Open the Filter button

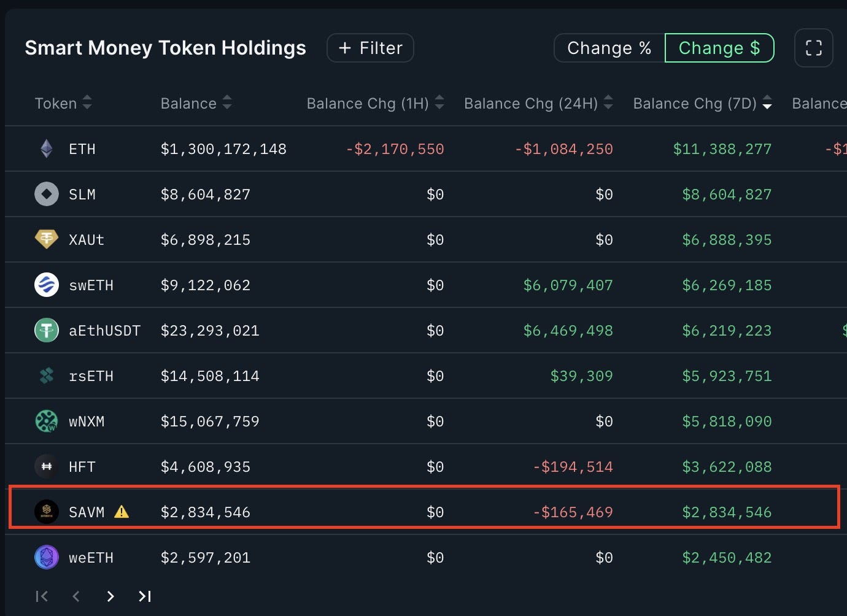click(x=371, y=48)
